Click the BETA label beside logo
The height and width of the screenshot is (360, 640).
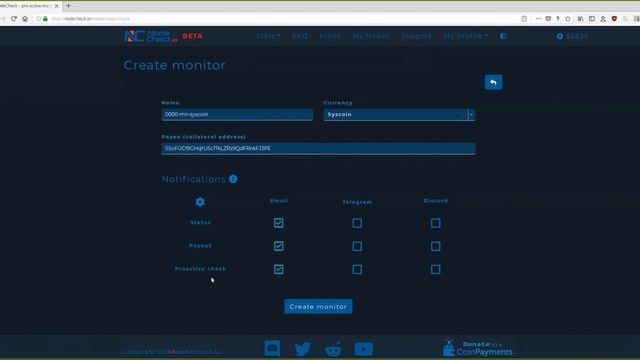[x=193, y=36]
